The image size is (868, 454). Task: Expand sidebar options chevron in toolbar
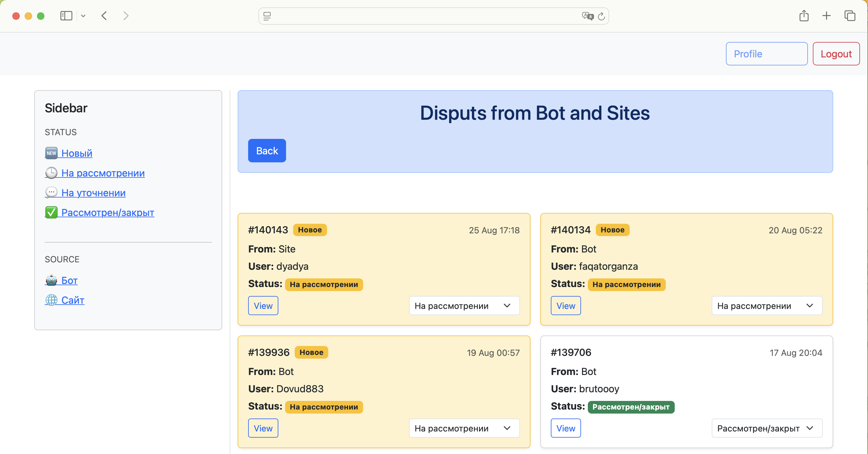[x=83, y=16]
